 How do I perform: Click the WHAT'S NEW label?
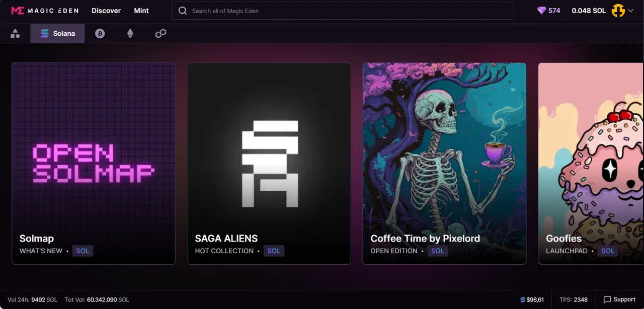point(41,251)
